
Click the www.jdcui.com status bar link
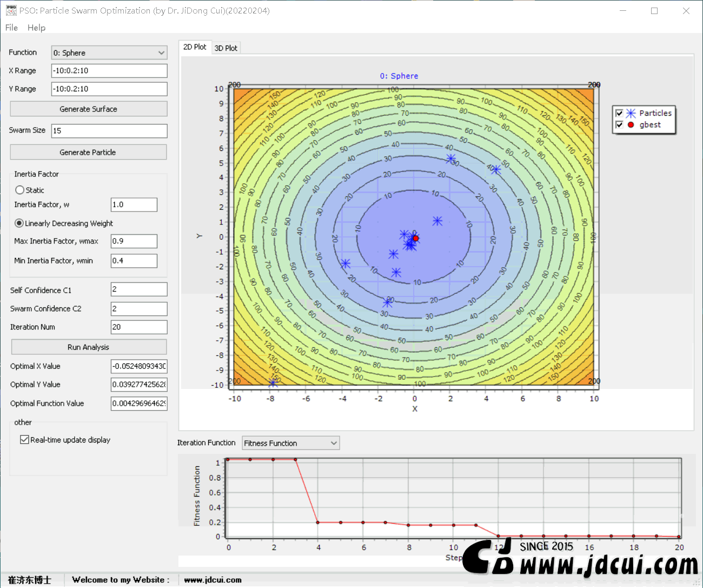[x=213, y=580]
